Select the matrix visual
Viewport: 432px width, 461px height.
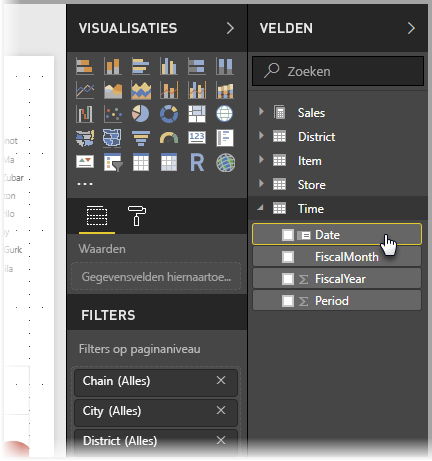(169, 162)
